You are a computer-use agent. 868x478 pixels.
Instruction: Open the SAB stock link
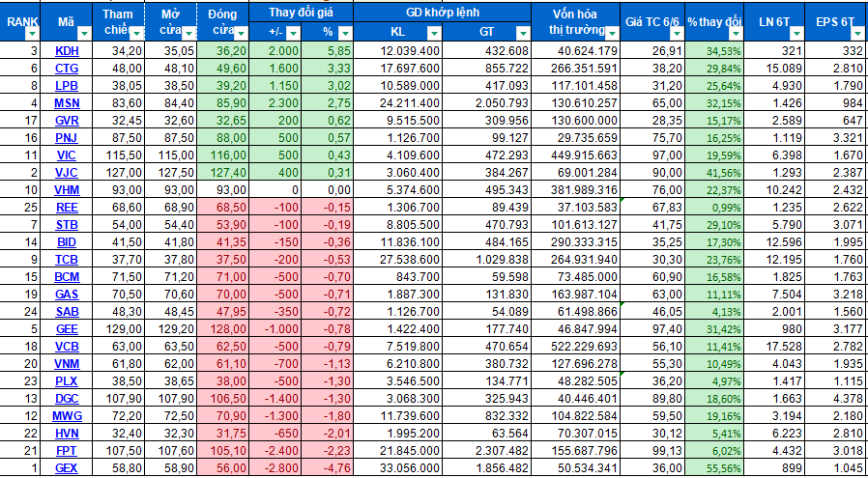67,312
